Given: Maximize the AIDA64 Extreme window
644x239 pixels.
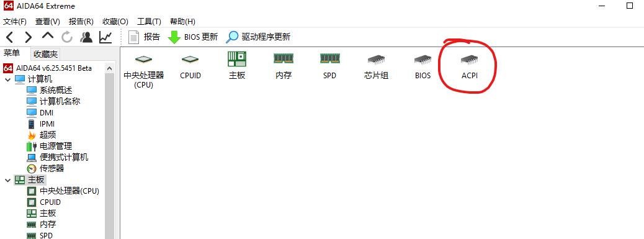Looking at the screenshot, I should [630, 6].
